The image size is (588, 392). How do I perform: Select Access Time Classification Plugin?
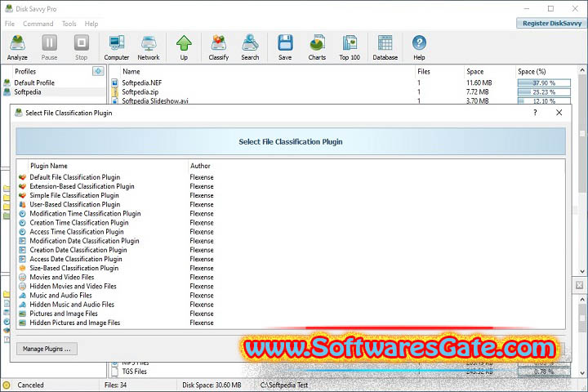click(x=77, y=232)
